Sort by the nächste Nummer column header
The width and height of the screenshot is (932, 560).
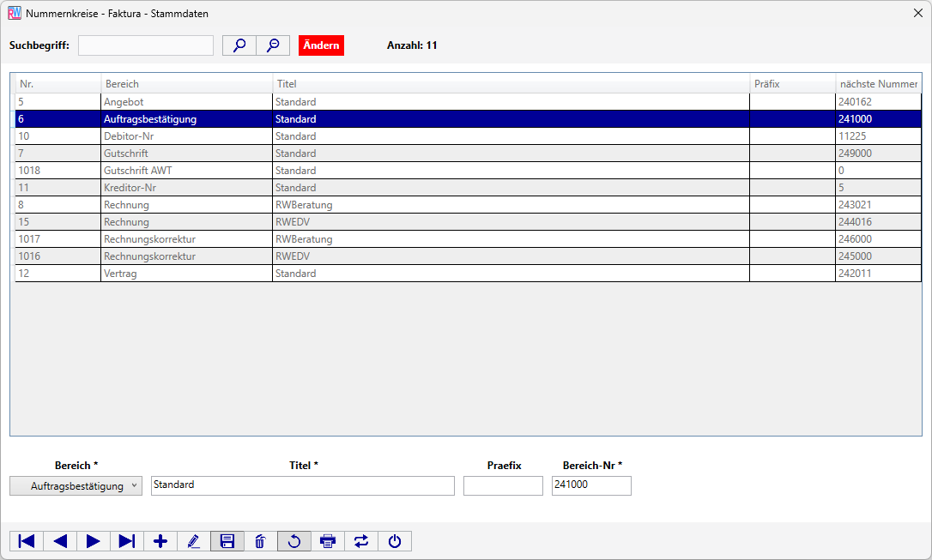click(x=879, y=84)
